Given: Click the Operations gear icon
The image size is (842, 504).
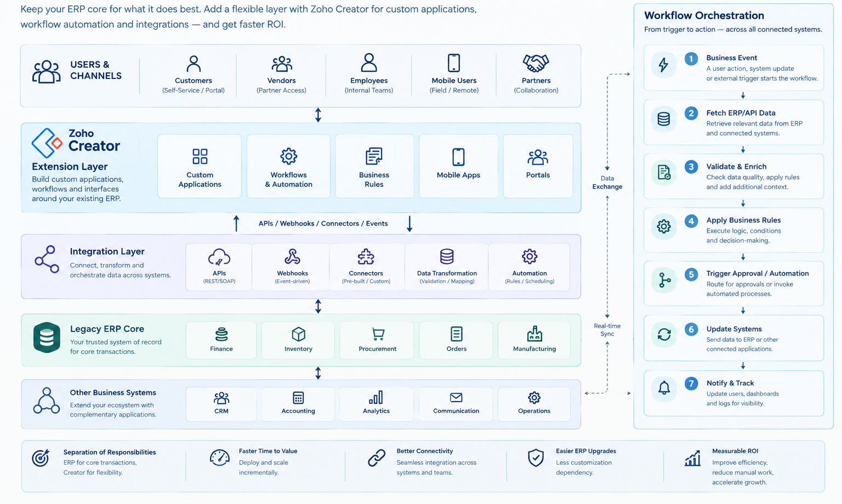Looking at the screenshot, I should click(534, 398).
